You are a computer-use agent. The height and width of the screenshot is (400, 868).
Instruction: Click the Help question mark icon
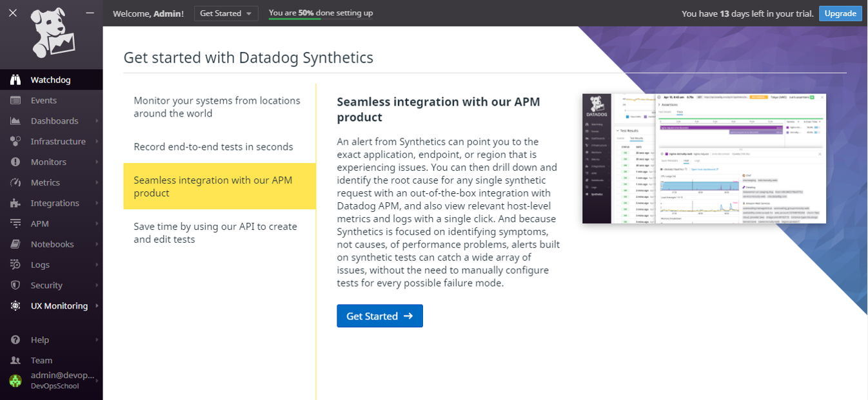coord(15,339)
